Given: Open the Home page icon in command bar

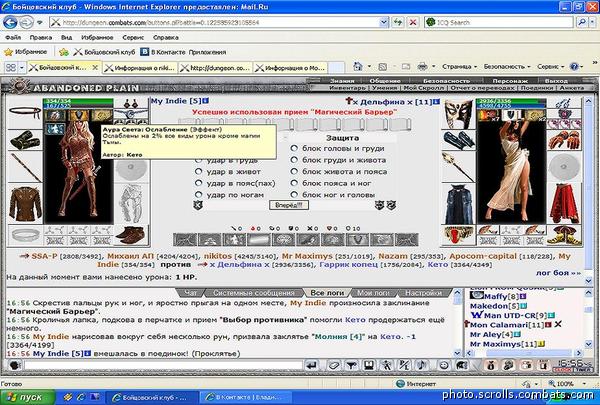Looking at the screenshot, I should point(357,67).
